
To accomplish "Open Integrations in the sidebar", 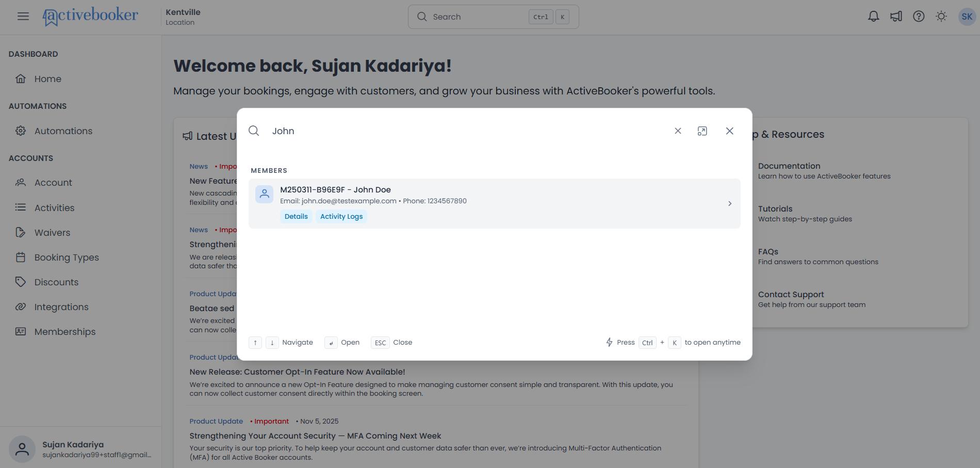I will click(x=61, y=307).
